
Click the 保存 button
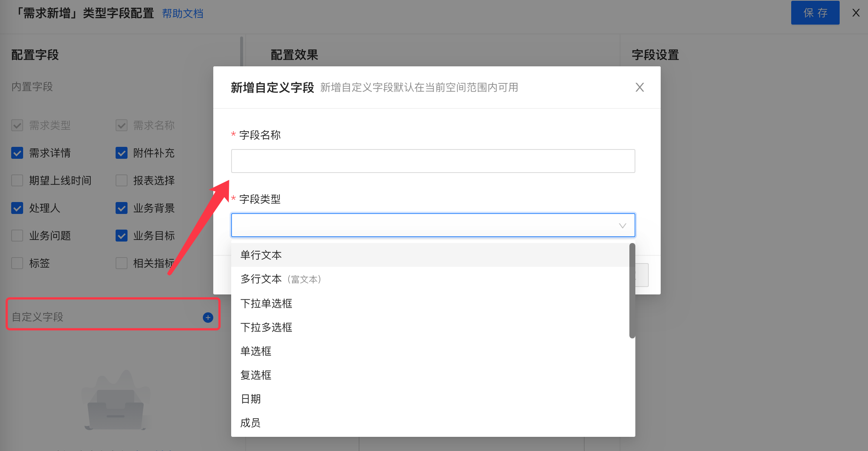(x=815, y=13)
